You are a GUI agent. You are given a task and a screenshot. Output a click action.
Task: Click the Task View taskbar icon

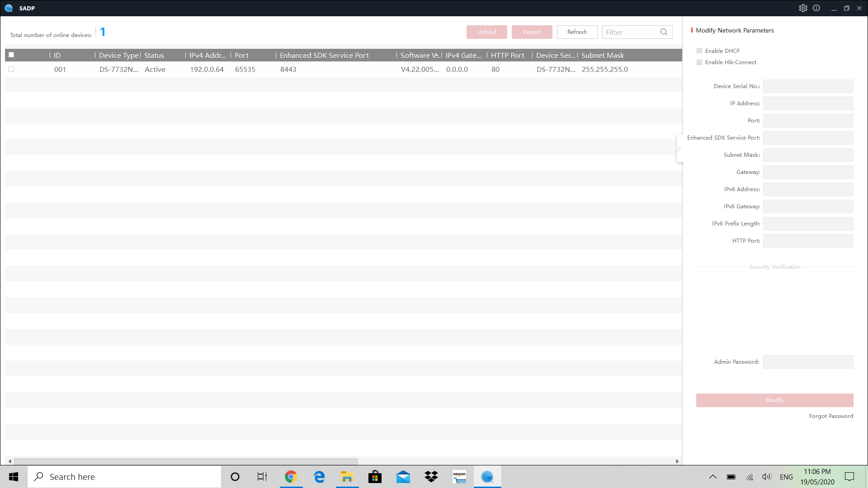coord(262,477)
